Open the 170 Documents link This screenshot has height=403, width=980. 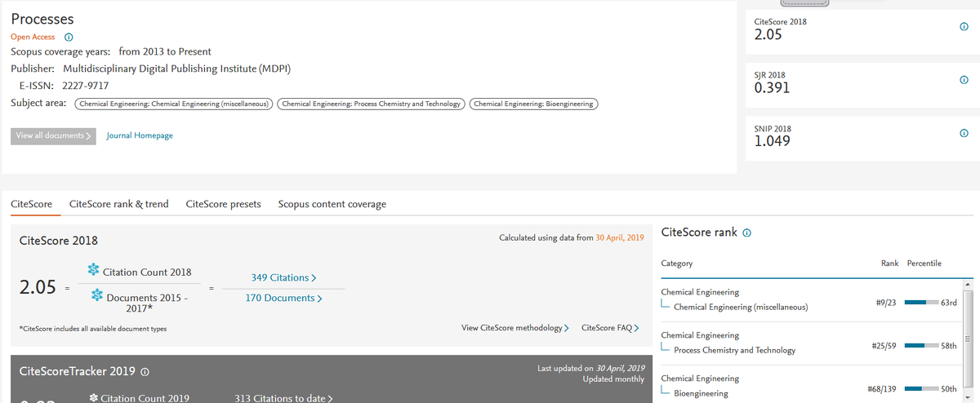point(284,299)
